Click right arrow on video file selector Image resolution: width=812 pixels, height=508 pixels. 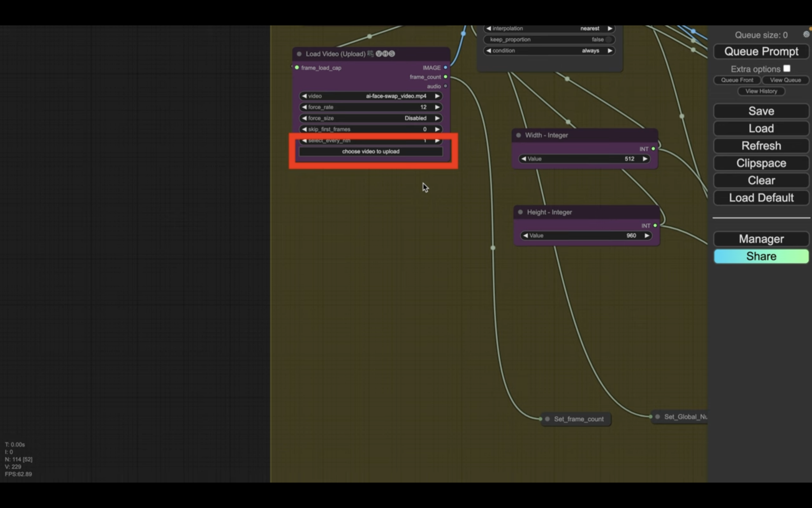(x=437, y=96)
